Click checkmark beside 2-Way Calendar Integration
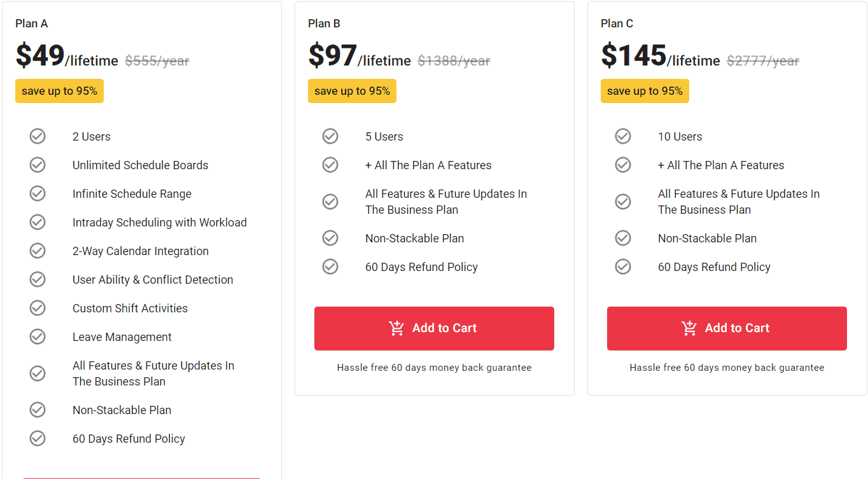Screen dimensions: 868x479 (x=38, y=251)
